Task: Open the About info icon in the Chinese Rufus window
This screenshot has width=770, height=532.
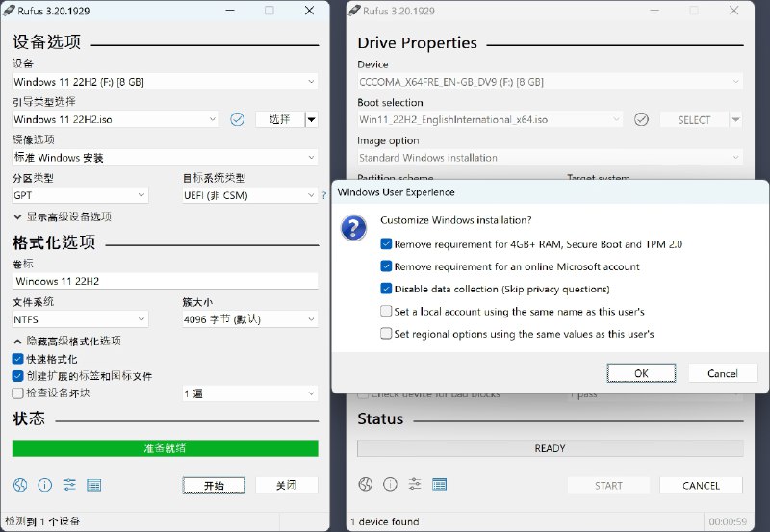Action: pyautogui.click(x=44, y=485)
